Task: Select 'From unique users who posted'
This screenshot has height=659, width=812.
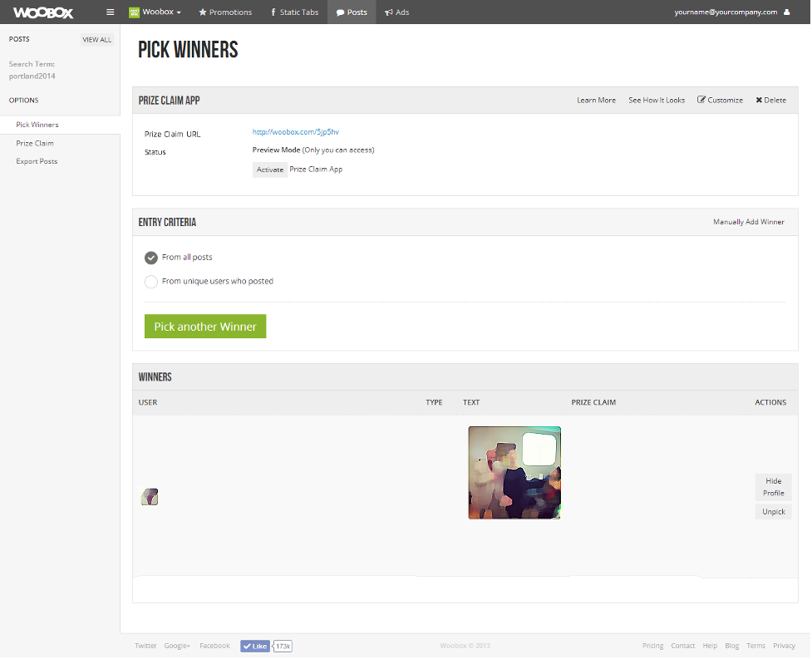Action: coord(151,282)
